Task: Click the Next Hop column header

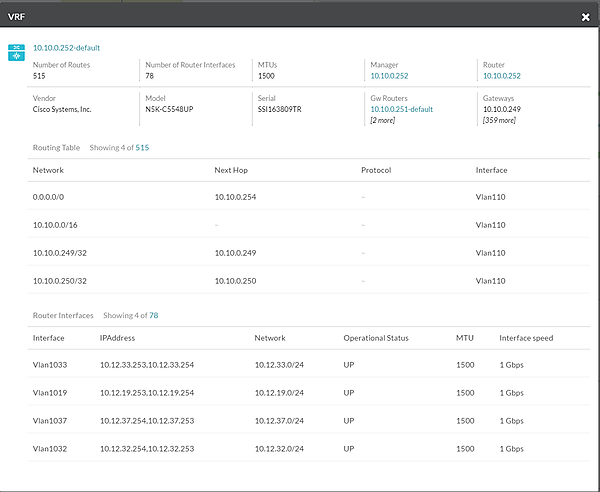Action: pyautogui.click(x=232, y=170)
